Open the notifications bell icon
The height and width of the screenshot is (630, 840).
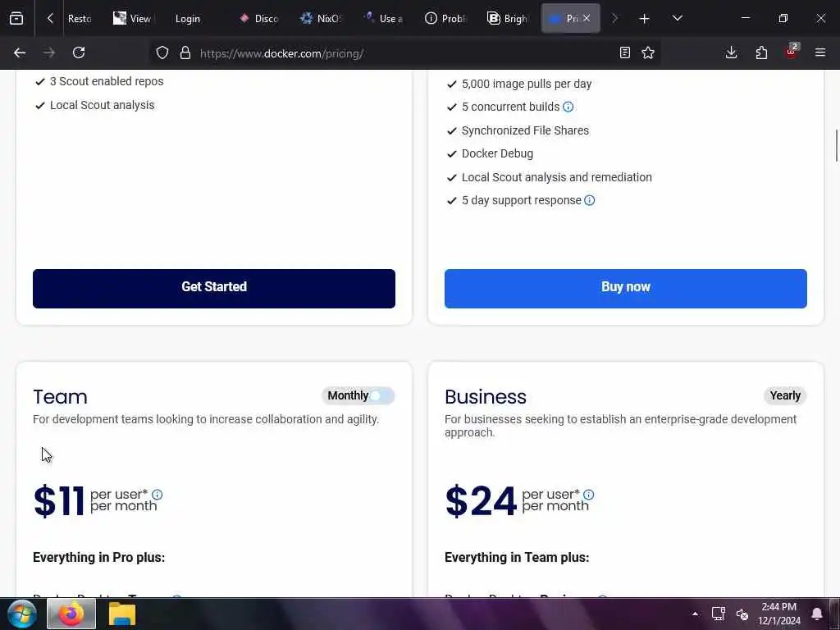click(x=817, y=614)
